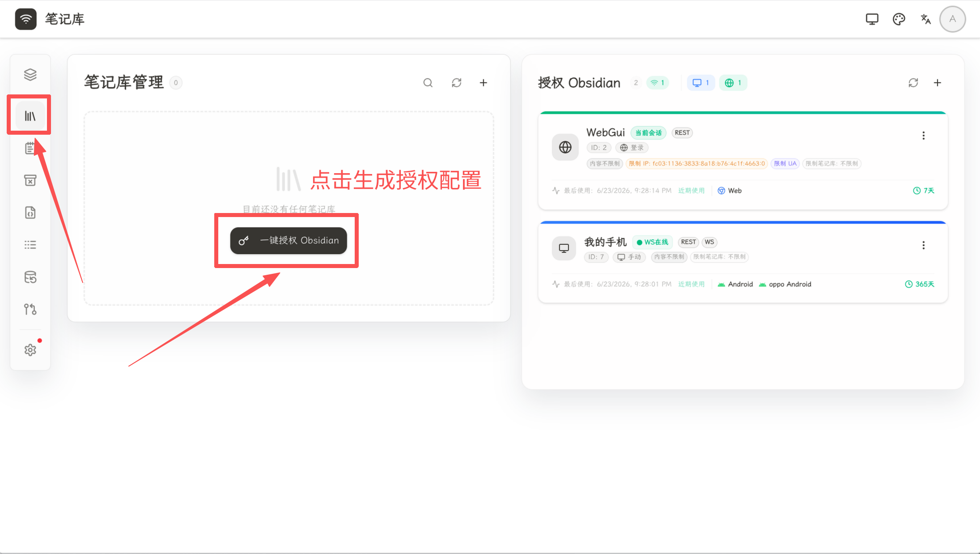Click the 限制 UA tag
The height and width of the screenshot is (554, 980).
785,164
